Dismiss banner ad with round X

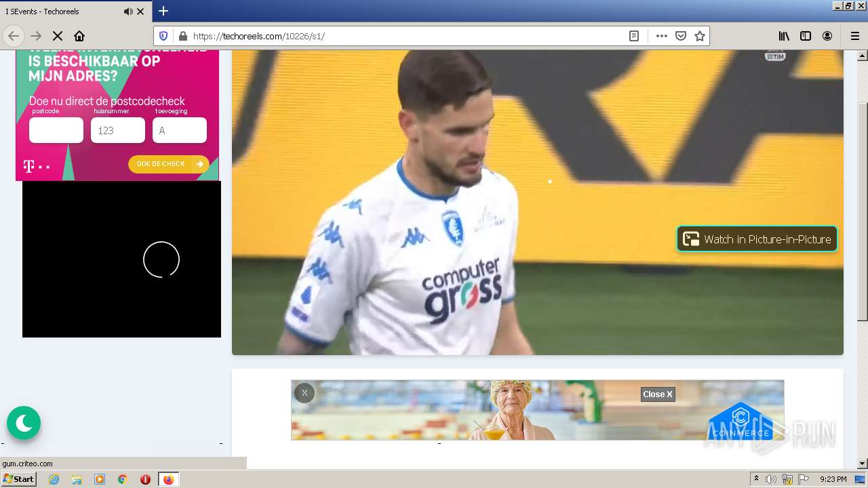304,393
